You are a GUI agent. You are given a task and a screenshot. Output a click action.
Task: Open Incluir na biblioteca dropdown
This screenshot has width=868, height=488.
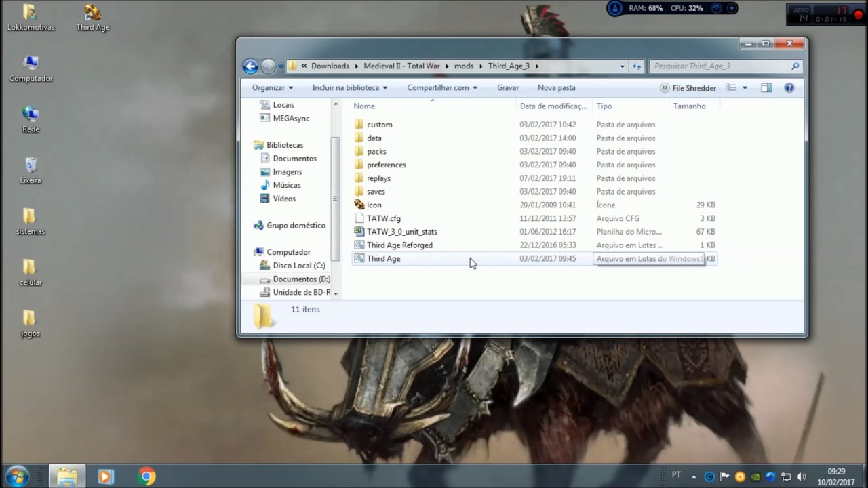click(x=350, y=88)
